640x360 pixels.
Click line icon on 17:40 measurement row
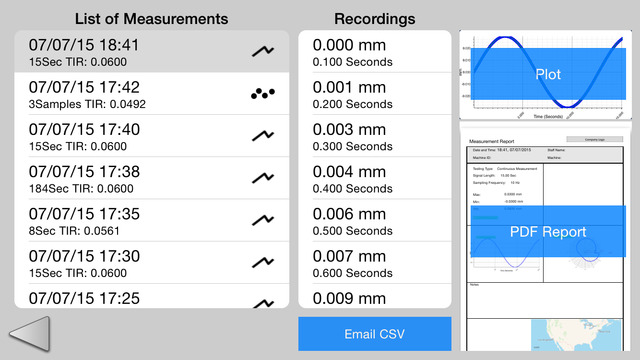[263, 136]
